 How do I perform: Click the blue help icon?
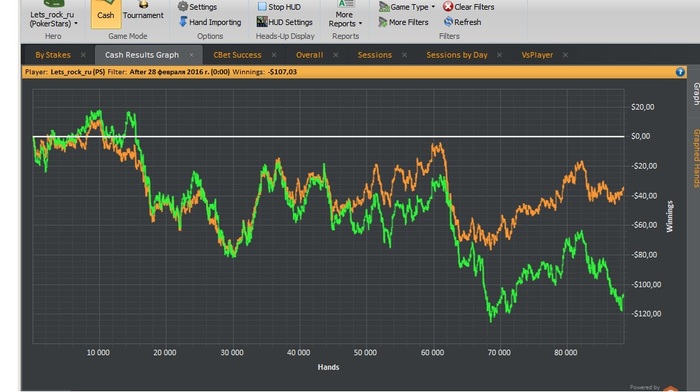[x=680, y=72]
